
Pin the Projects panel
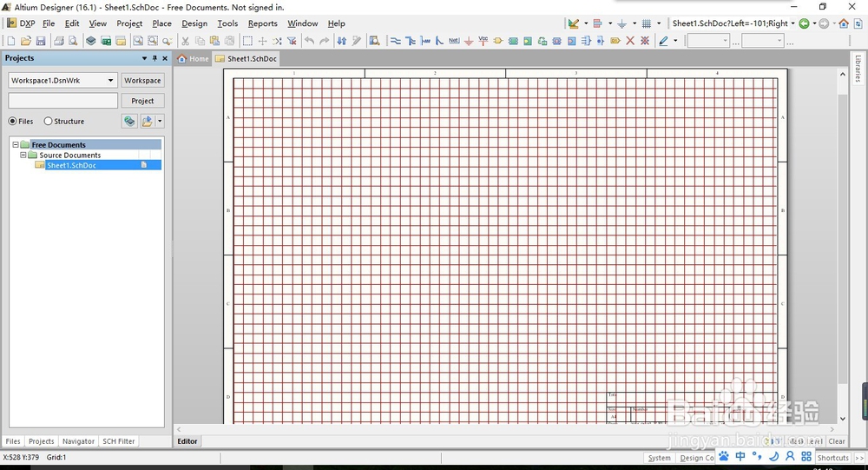coord(155,58)
